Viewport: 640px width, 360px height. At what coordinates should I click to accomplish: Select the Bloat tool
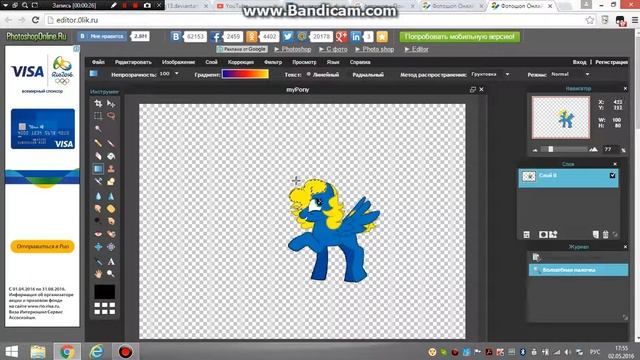[98, 247]
